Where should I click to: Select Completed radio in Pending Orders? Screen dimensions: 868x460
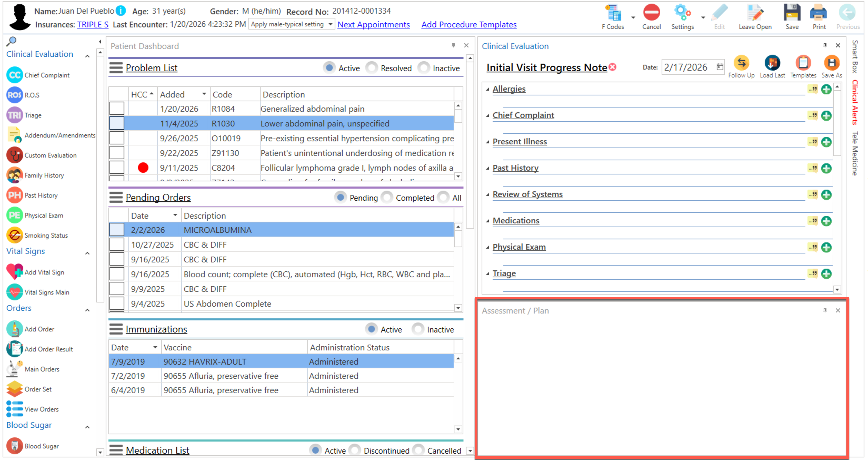387,198
